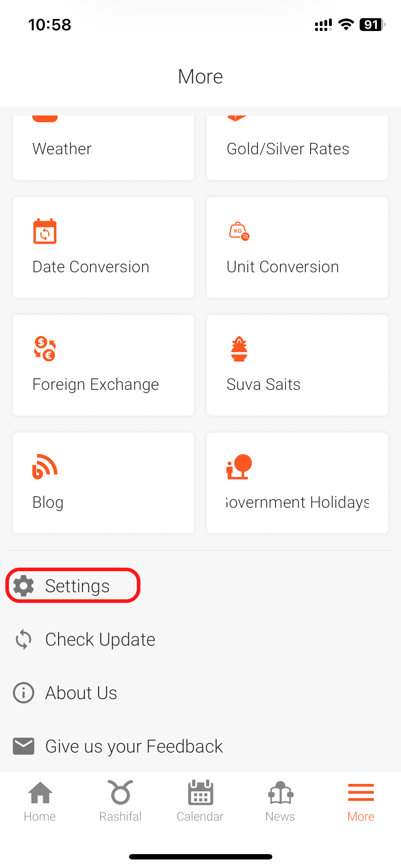Open the About Us page
The width and height of the screenshot is (401, 868).
81,693
